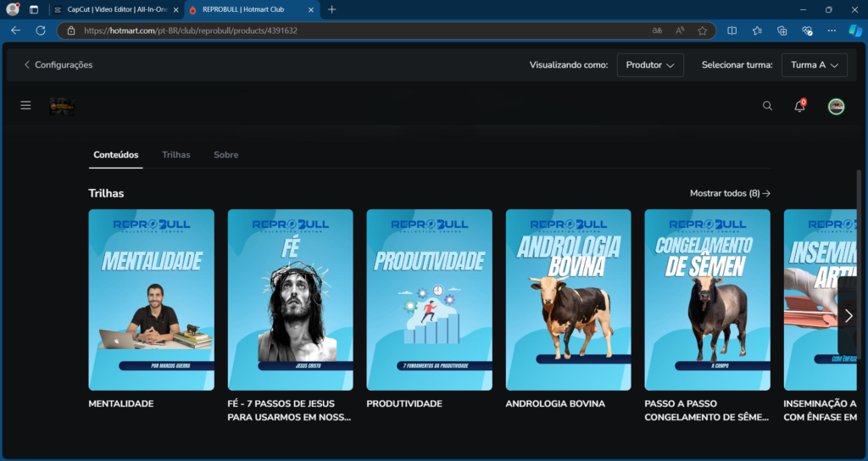Viewport: 868px width, 461px height.
Task: Open the Copilot sidebar icon
Action: click(x=854, y=31)
